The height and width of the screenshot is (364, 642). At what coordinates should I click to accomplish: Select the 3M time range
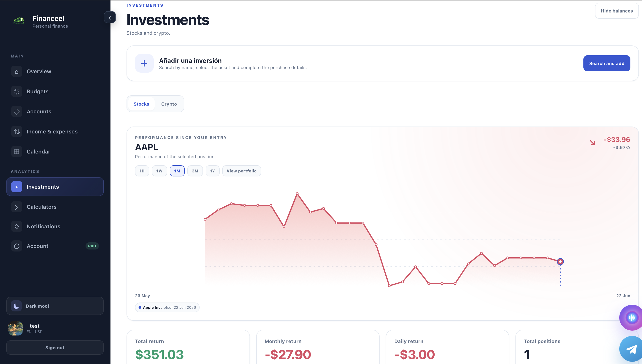pyautogui.click(x=195, y=171)
